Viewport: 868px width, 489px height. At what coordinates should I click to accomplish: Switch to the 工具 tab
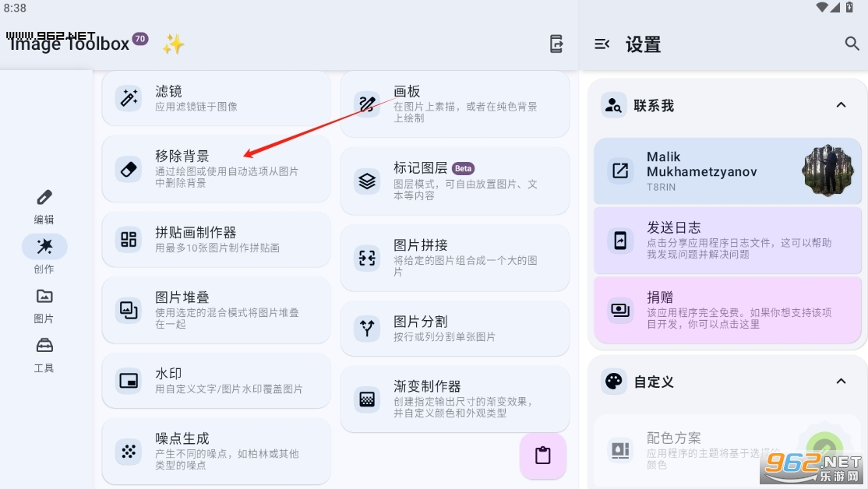44,355
